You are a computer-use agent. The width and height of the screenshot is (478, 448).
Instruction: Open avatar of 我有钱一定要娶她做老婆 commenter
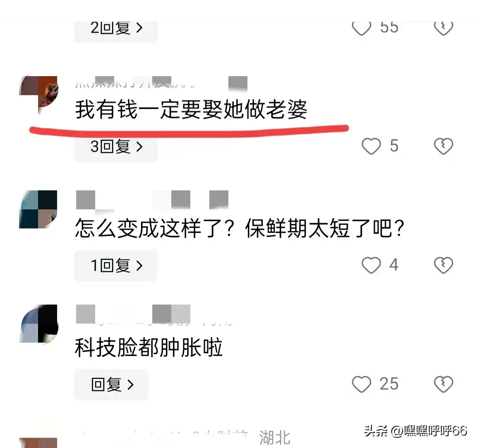pos(38,95)
